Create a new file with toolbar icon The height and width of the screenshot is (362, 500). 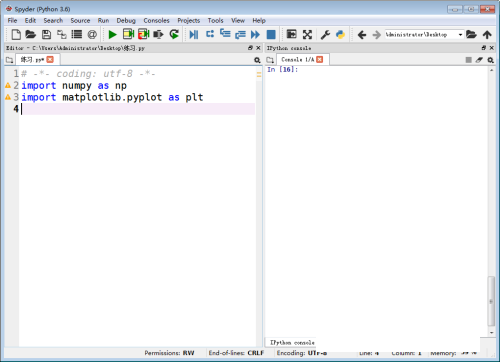16,34
